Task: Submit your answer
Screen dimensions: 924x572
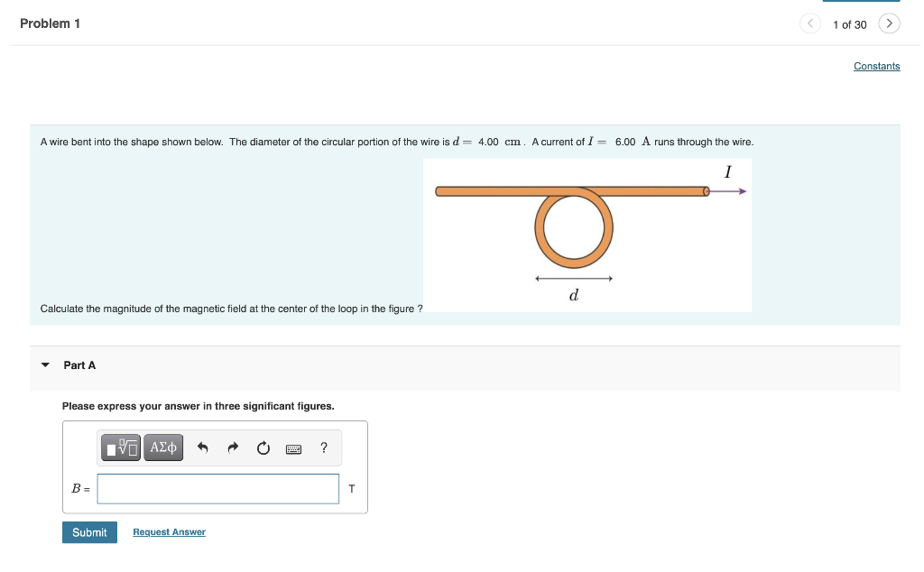Action: 89,531
